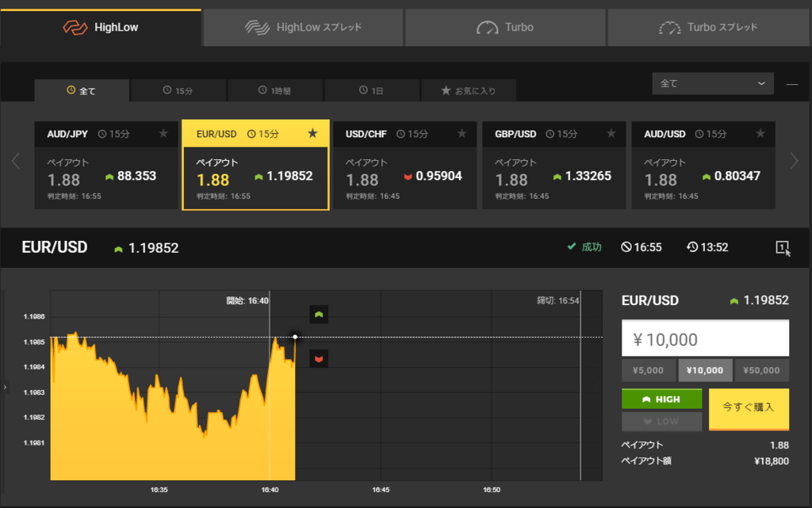This screenshot has height=508, width=812.
Task: Collapse the asset panel with minus icon
Action: [x=792, y=84]
